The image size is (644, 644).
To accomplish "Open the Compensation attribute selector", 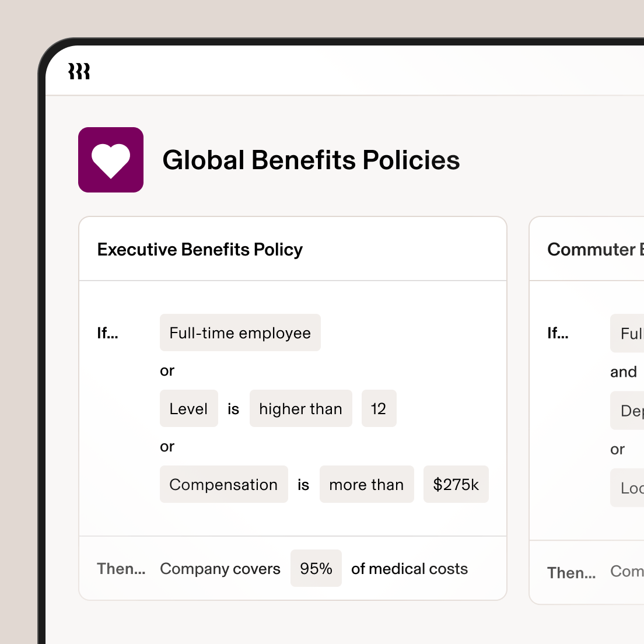I will [x=223, y=484].
